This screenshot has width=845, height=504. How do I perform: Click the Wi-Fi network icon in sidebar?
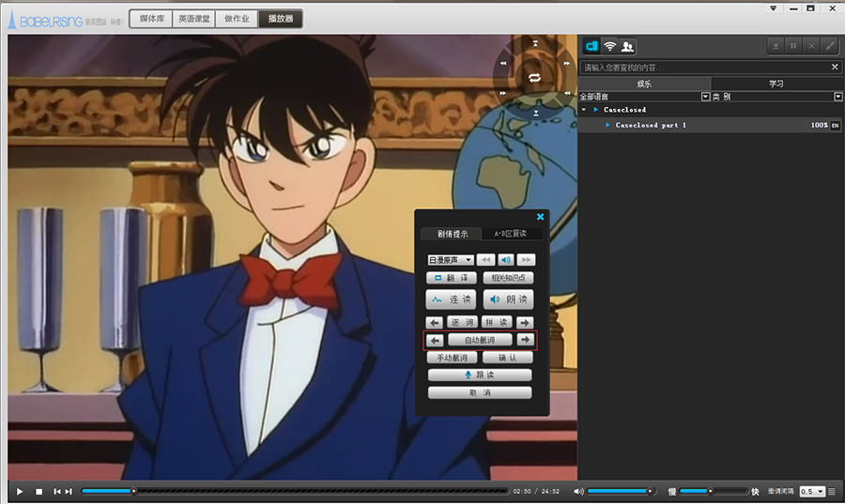[609, 46]
